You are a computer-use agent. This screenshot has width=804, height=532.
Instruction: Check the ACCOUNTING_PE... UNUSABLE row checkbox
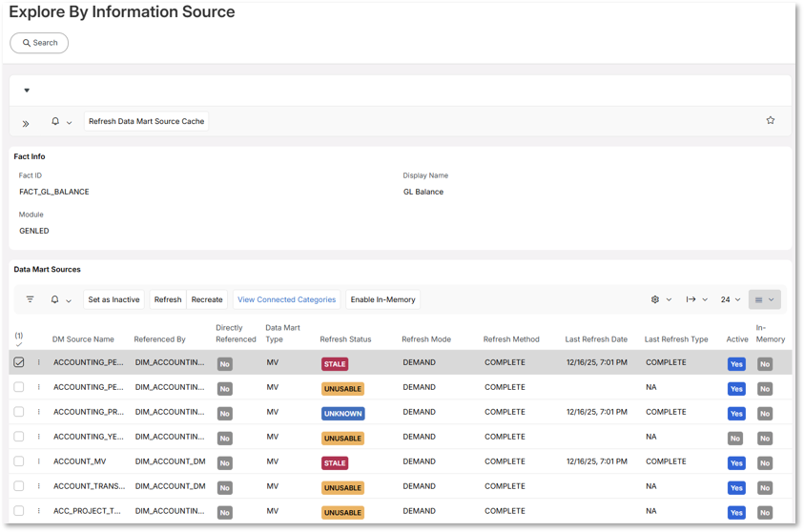point(19,387)
